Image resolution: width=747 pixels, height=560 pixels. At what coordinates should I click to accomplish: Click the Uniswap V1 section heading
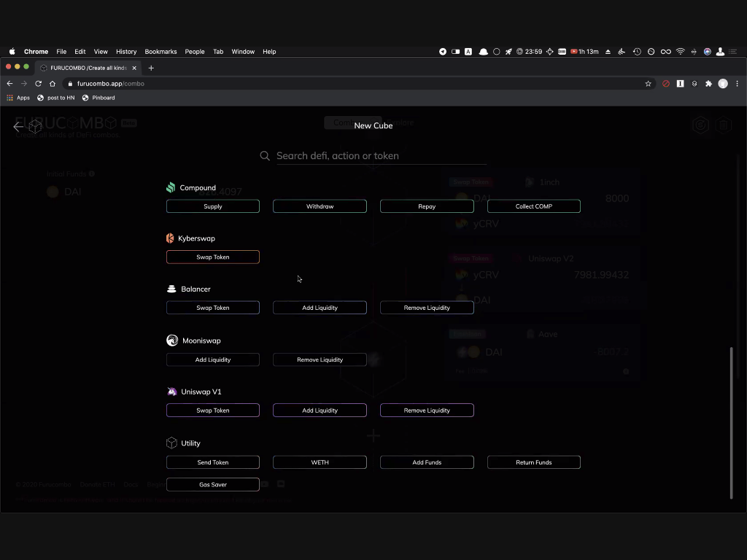pos(201,392)
